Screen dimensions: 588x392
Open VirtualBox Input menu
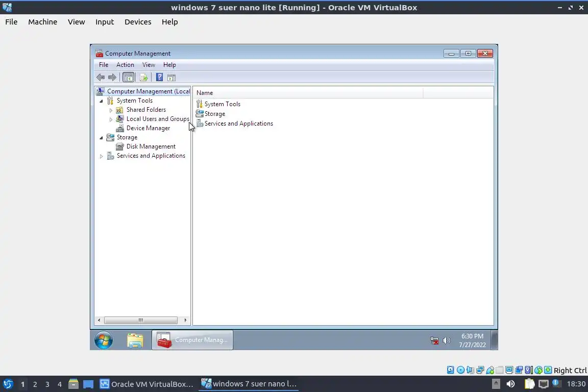(x=105, y=22)
